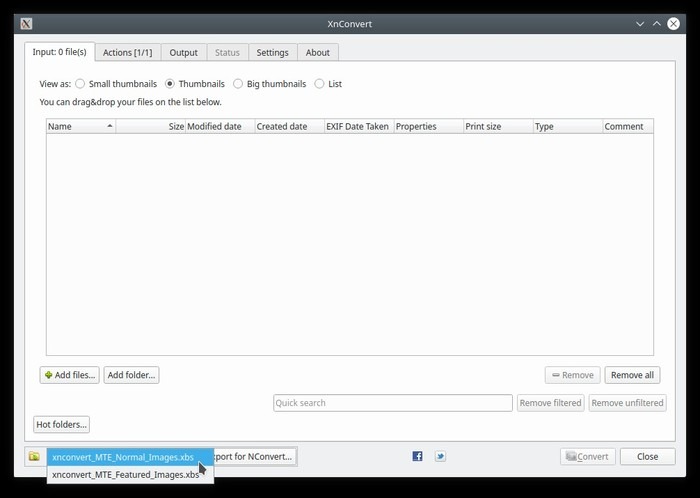Screen dimensions: 700x498
Task: Click Remove unfiltered button
Action: point(627,403)
